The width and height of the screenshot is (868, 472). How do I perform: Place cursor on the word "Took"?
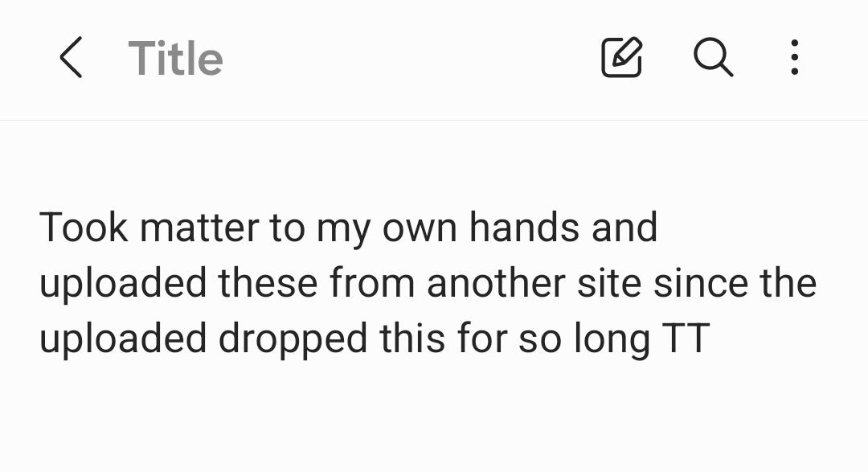(x=84, y=228)
